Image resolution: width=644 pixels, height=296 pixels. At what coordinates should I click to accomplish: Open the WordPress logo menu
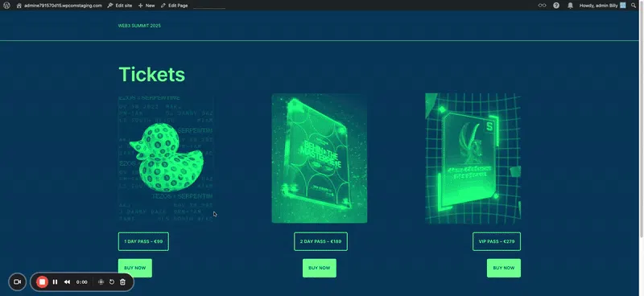click(6, 6)
